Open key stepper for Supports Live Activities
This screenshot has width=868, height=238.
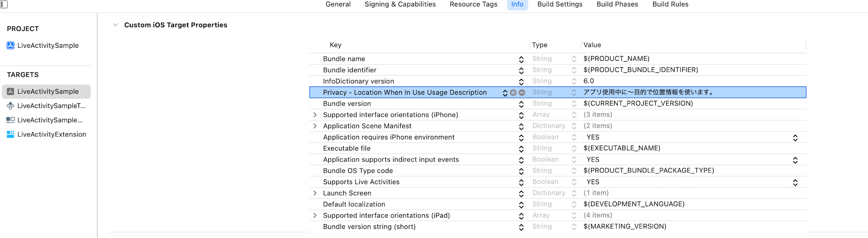521,182
